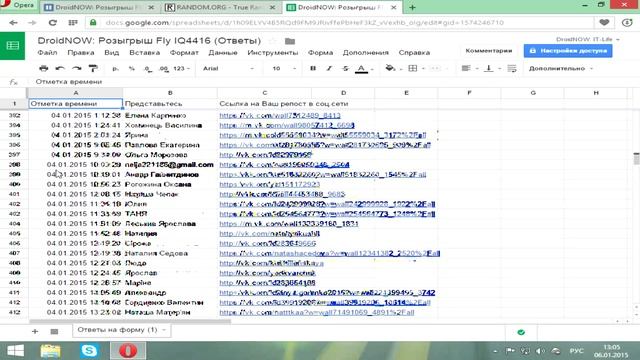640x360 pixels.
Task: Format as percent
Action: (x=131, y=69)
